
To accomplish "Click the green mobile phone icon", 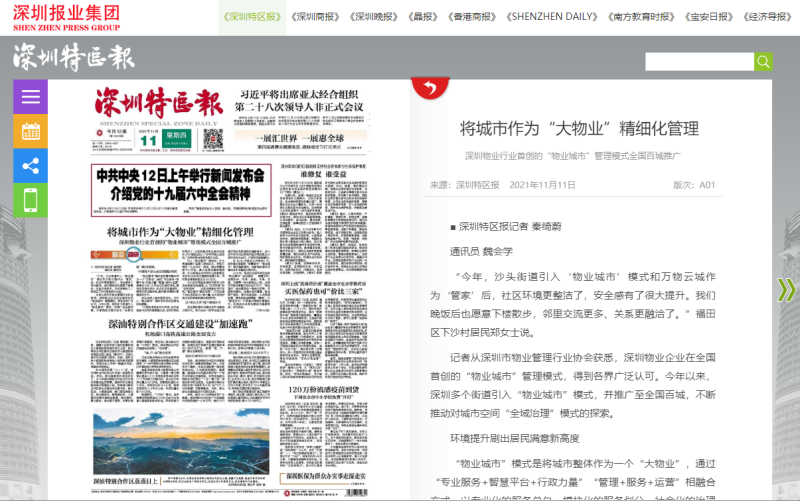I will [x=31, y=200].
